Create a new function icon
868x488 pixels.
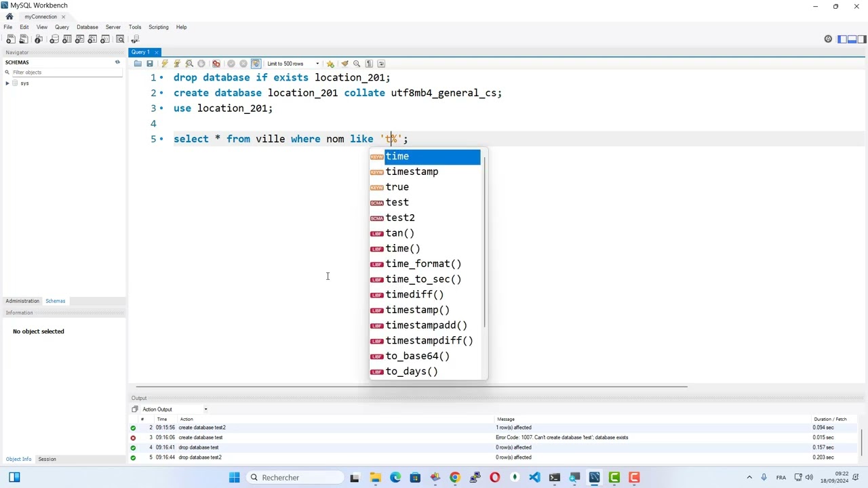[106, 39]
